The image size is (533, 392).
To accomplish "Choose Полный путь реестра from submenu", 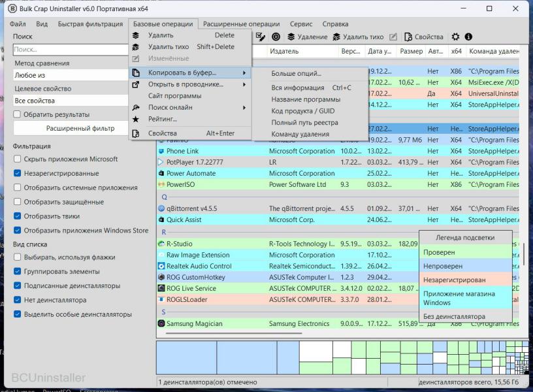I will click(x=304, y=122).
